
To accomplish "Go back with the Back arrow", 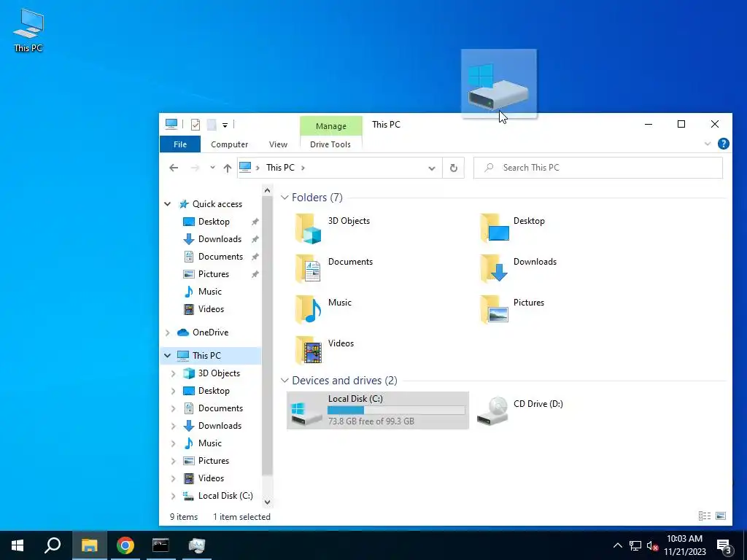I will 174,168.
